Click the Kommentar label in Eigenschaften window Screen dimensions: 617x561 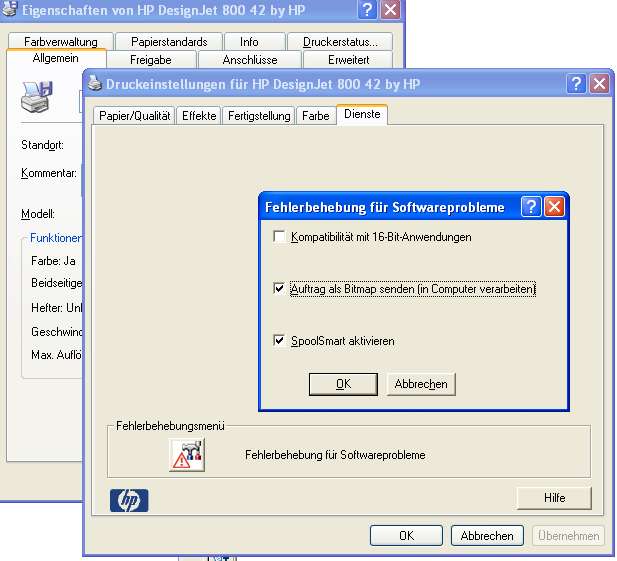click(x=49, y=173)
